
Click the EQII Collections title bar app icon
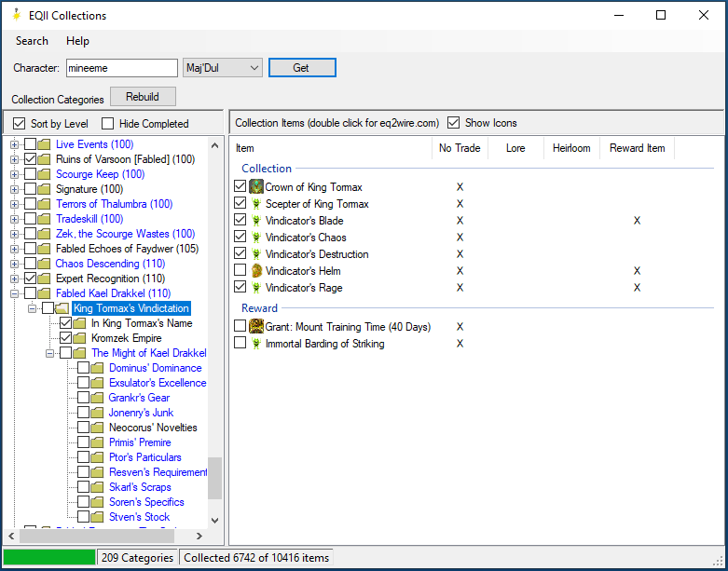[x=17, y=15]
